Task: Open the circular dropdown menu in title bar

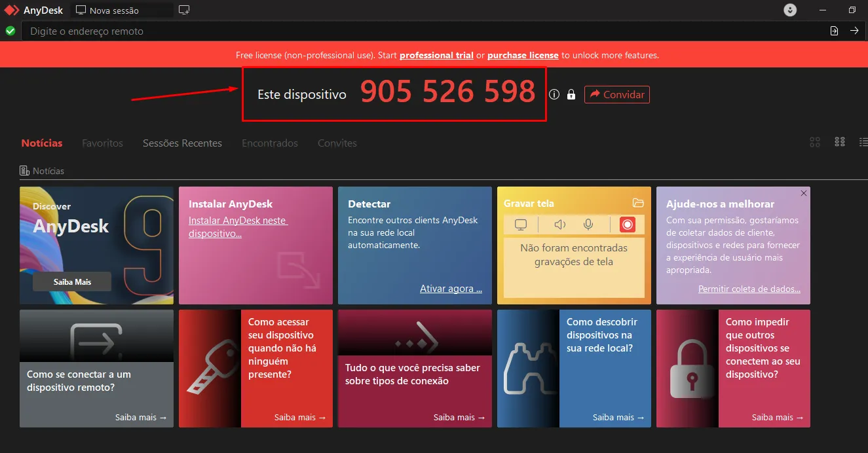Action: [791, 10]
